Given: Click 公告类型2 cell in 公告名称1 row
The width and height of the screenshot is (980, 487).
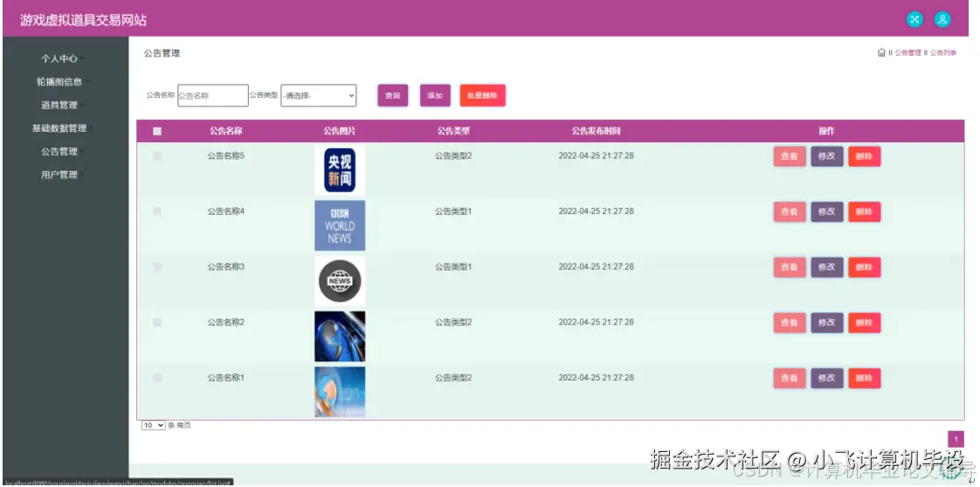Looking at the screenshot, I should pos(453,378).
